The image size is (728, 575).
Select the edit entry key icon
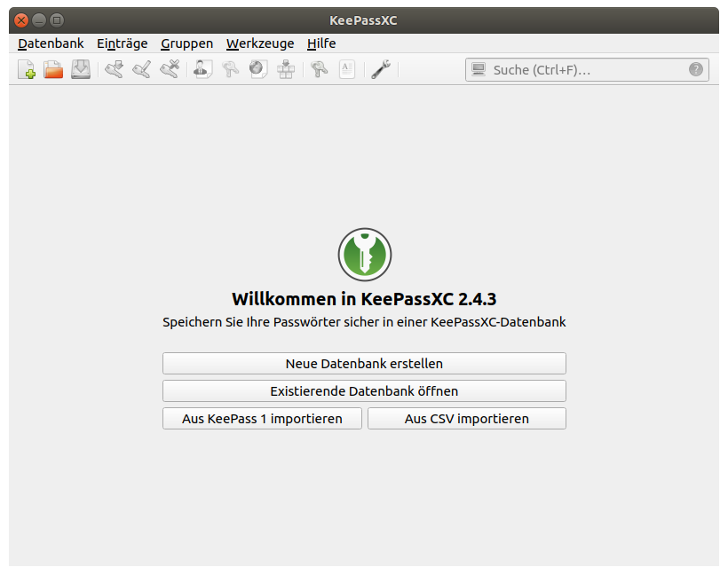click(140, 69)
